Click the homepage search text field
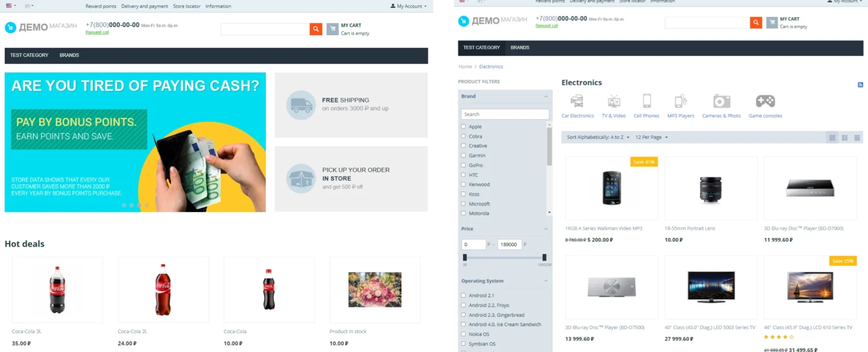The image size is (868, 352). click(265, 29)
